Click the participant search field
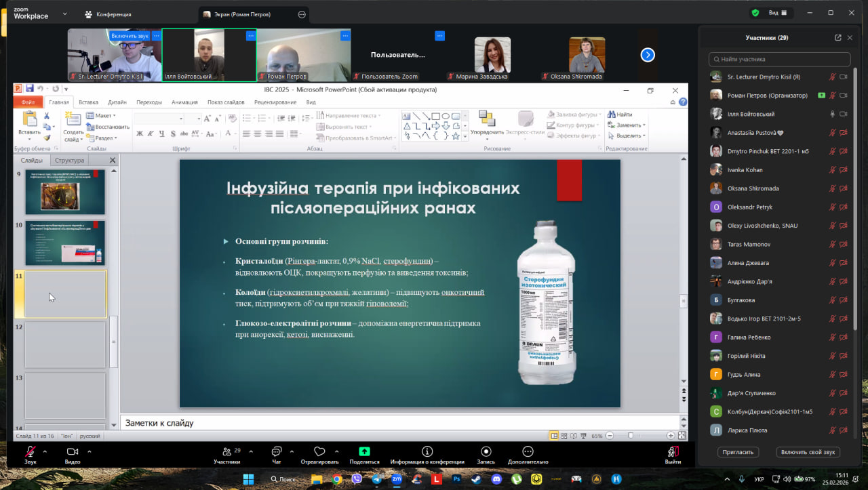This screenshot has height=490, width=868. (779, 60)
